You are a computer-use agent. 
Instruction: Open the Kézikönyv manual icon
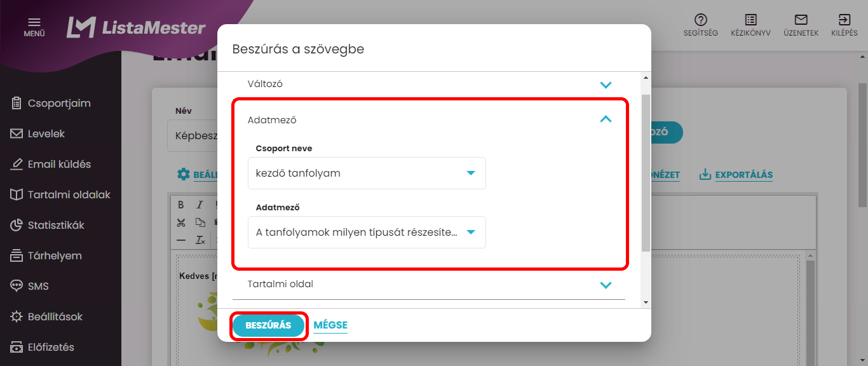point(750,20)
